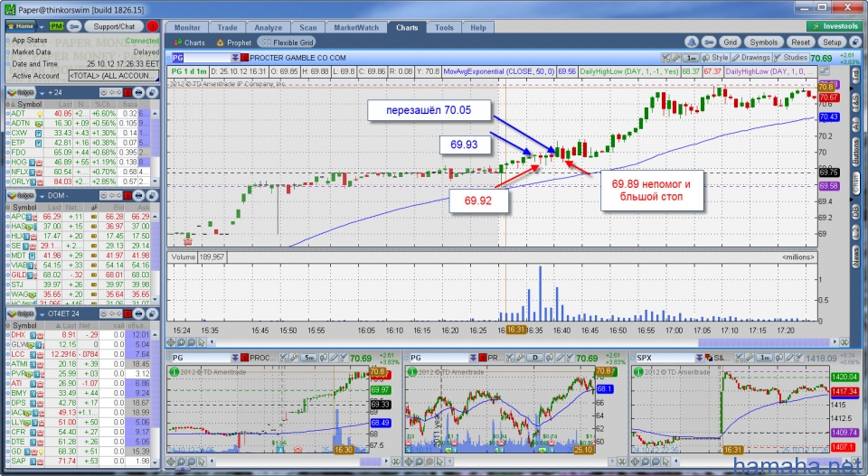
Task: Click the PG symbol input field in main chart
Action: click(x=201, y=58)
